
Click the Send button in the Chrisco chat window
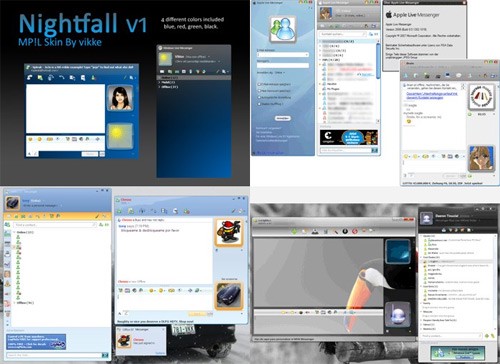(198, 314)
